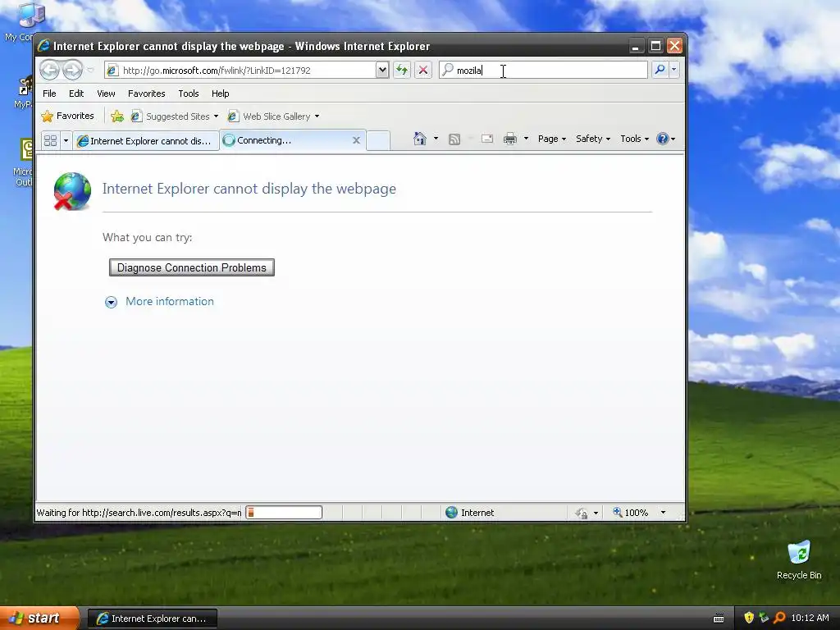This screenshot has width=840, height=630.
Task: Open the Safety command menu
Action: pos(592,139)
